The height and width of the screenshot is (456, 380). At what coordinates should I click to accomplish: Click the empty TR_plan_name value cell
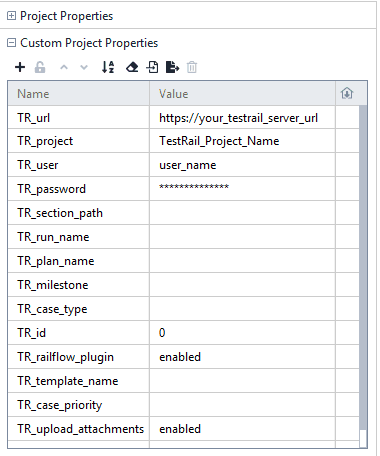coord(242,261)
